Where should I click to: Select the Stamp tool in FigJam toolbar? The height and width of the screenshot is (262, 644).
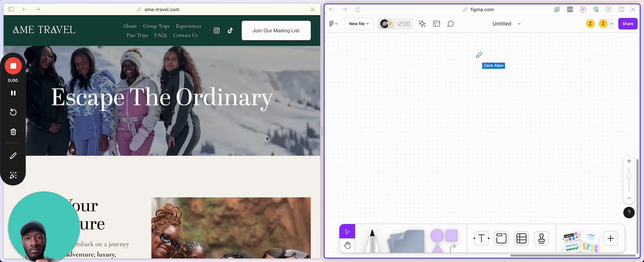542,238
